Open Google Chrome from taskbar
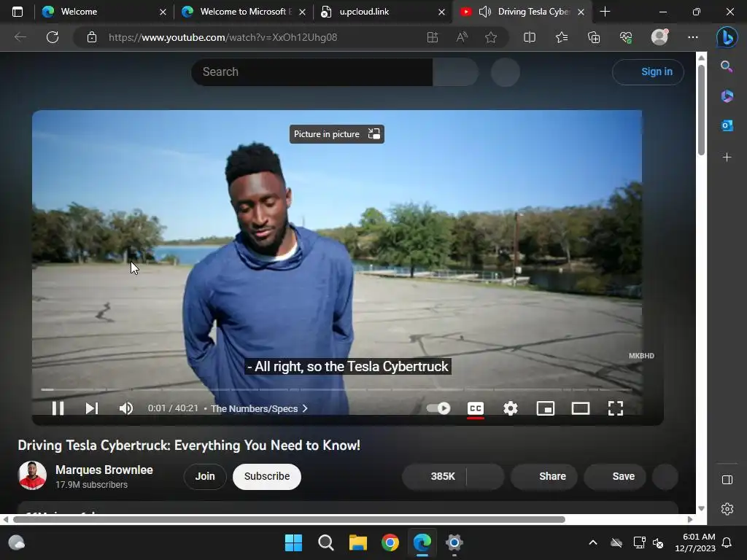This screenshot has height=560, width=747. point(390,542)
